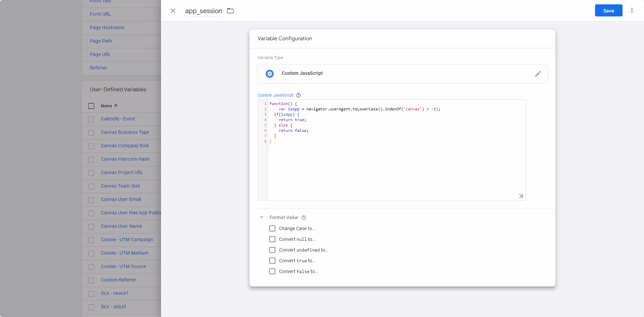This screenshot has width=644, height=317.
Task: Open the Canvas User Has App Published variable
Action: pos(131,213)
